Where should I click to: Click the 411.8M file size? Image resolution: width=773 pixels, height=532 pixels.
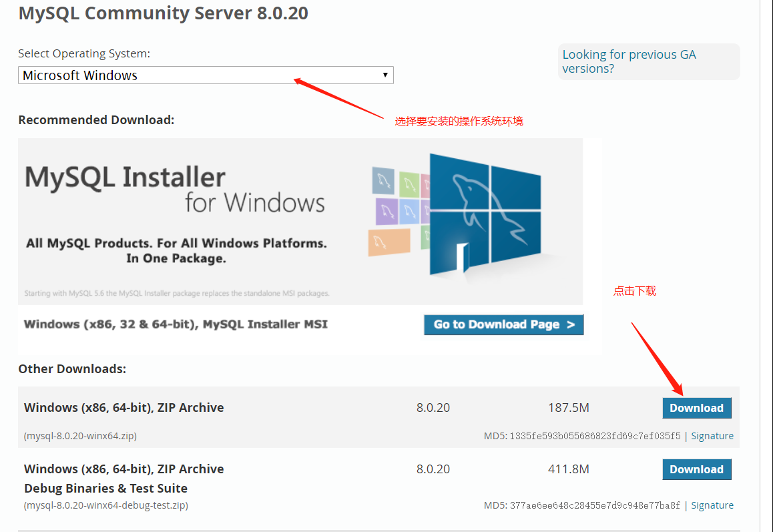[569, 469]
